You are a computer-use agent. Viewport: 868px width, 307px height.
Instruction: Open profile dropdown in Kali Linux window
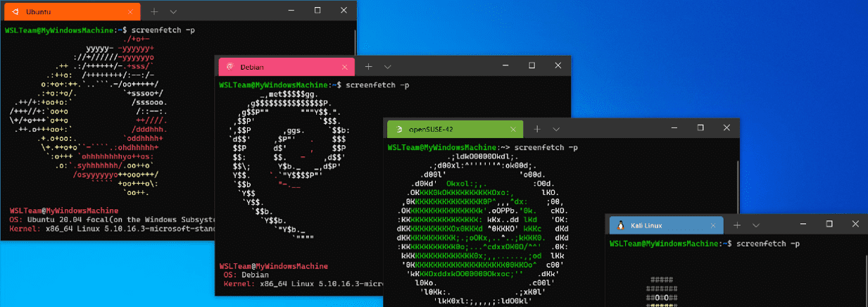click(755, 225)
